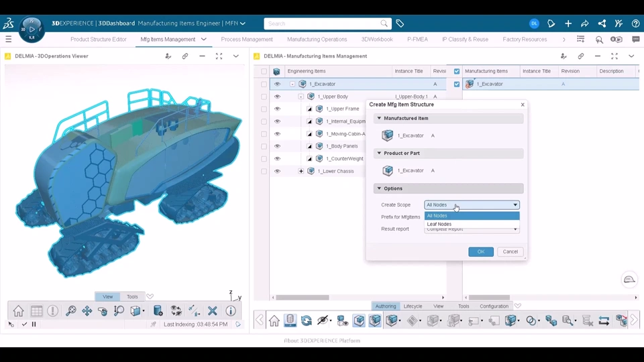Select the pan four-arrow tool in viewer
The width and height of the screenshot is (644, 362).
click(x=87, y=310)
